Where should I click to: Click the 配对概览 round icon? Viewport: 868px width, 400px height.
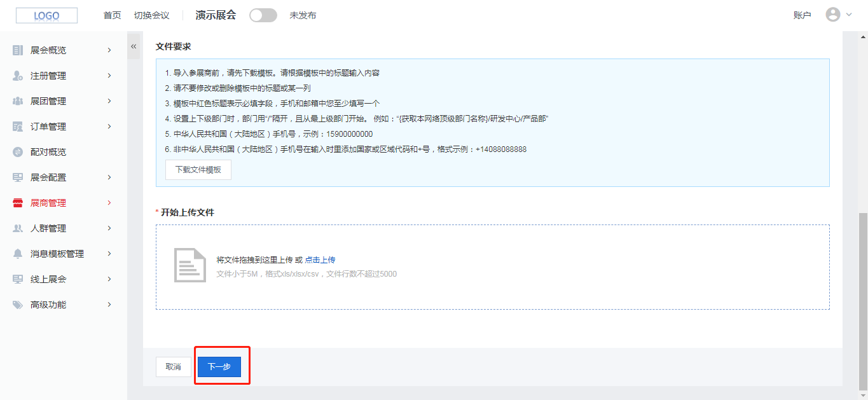coord(18,152)
